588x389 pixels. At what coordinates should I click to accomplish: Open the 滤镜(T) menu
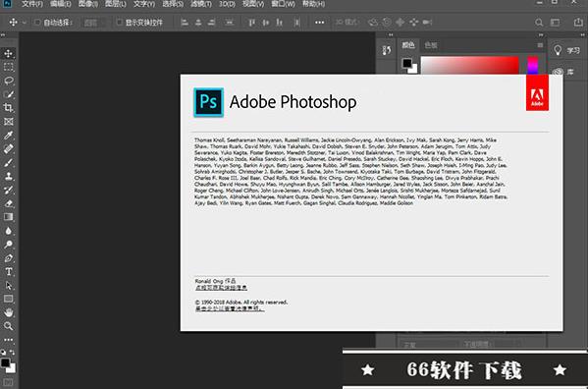coord(201,4)
